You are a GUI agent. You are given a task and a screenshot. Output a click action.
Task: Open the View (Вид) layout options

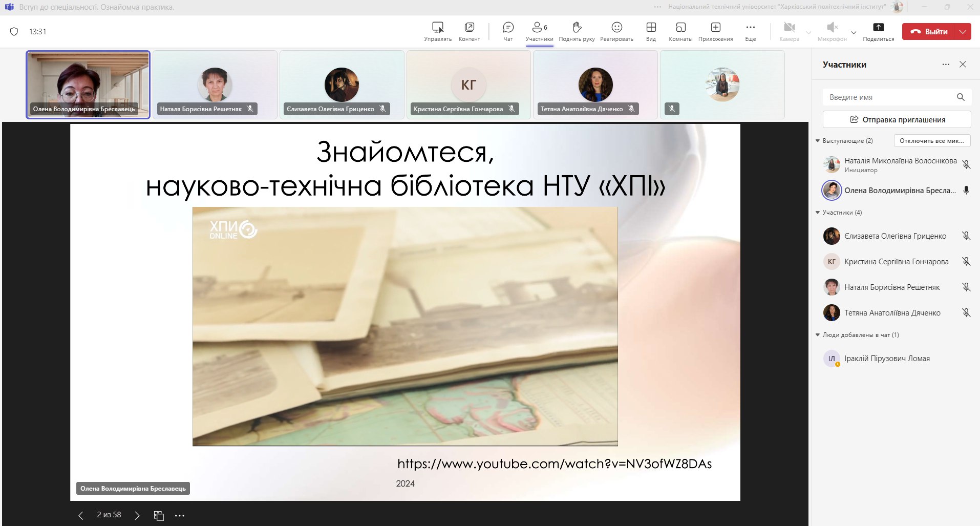point(651,28)
